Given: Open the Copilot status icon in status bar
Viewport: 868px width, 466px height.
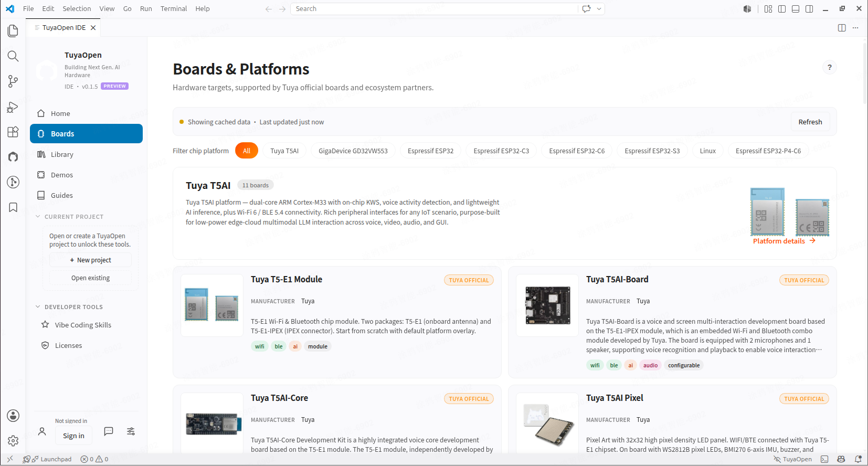Looking at the screenshot, I should coord(841,459).
